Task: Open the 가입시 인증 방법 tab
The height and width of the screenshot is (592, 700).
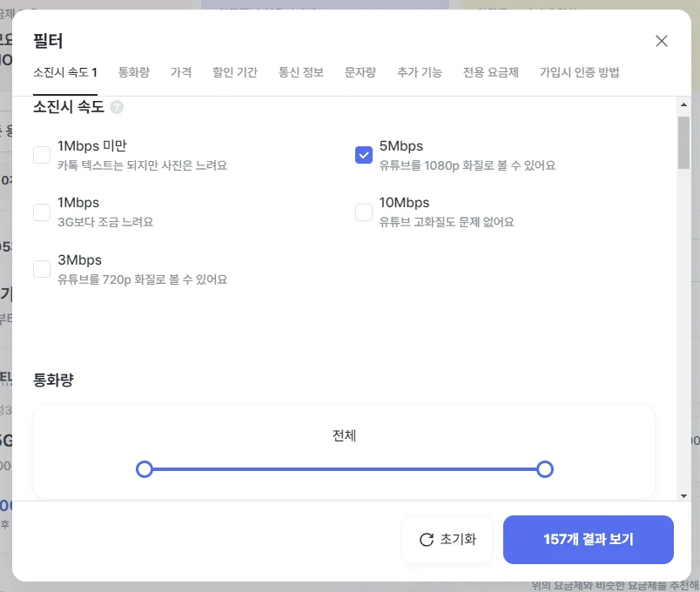Action: (x=578, y=73)
